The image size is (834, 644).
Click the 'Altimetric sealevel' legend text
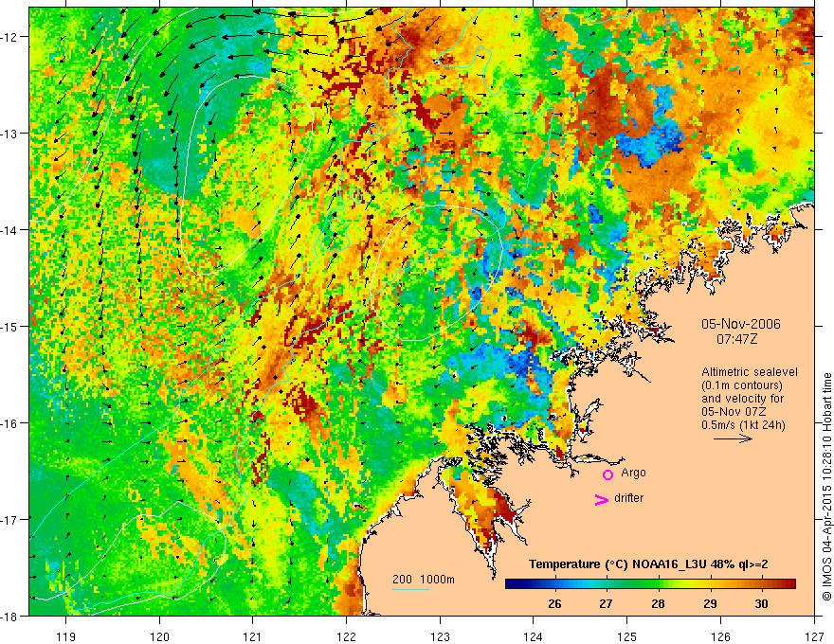tap(750, 372)
